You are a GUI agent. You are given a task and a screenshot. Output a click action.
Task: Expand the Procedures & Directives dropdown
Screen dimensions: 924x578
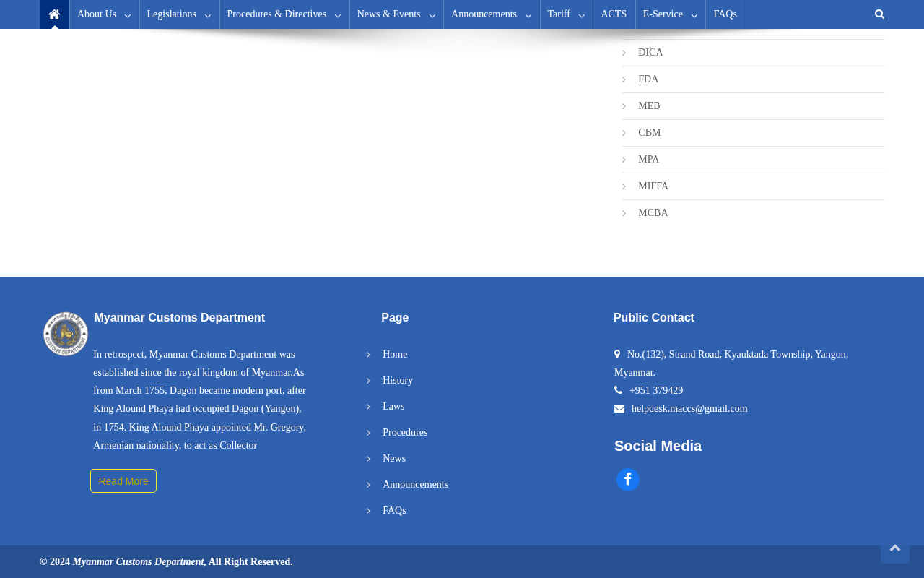click(284, 14)
